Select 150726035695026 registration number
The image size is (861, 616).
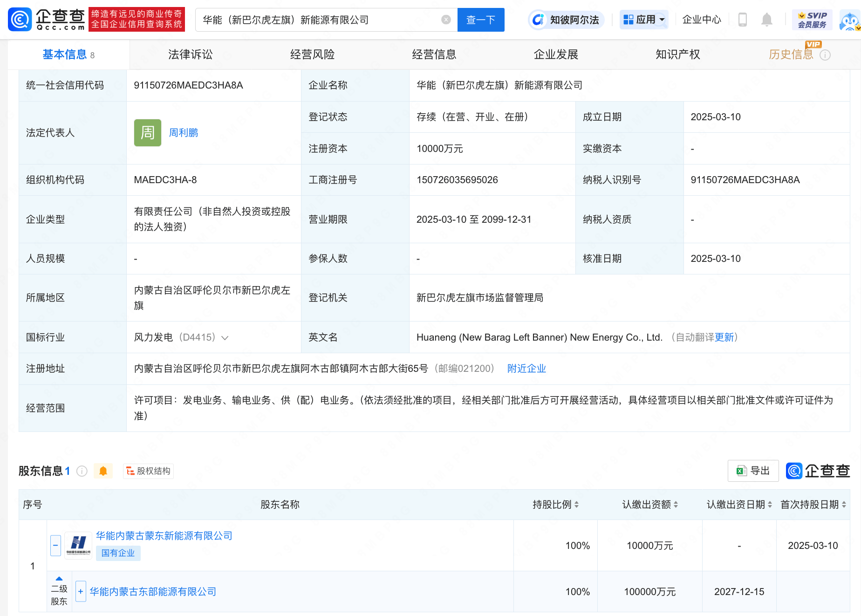(x=457, y=180)
